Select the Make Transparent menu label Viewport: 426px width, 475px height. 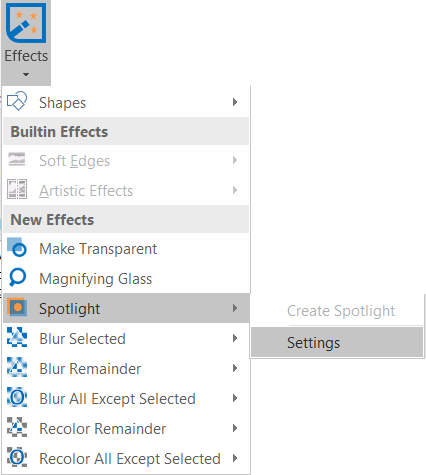point(98,249)
